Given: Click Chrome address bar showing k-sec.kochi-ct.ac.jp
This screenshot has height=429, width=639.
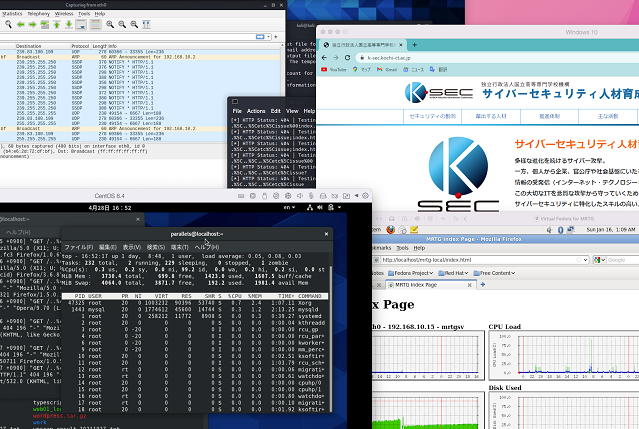Looking at the screenshot, I should (x=497, y=58).
